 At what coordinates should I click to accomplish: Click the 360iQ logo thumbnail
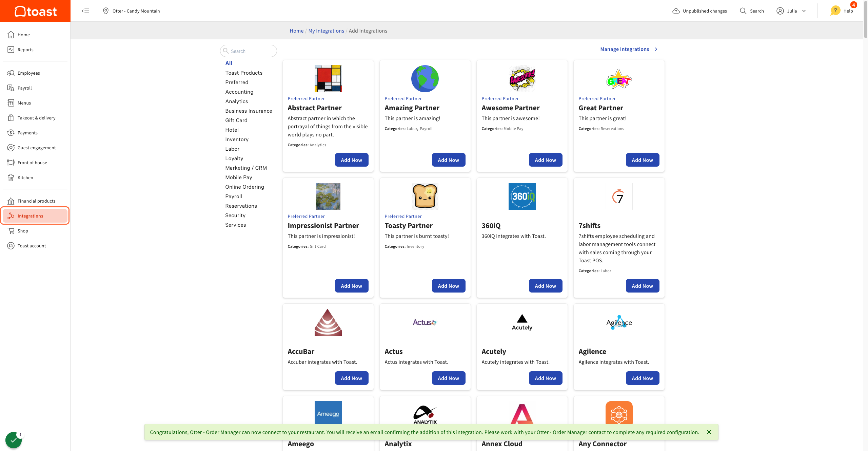point(522,196)
